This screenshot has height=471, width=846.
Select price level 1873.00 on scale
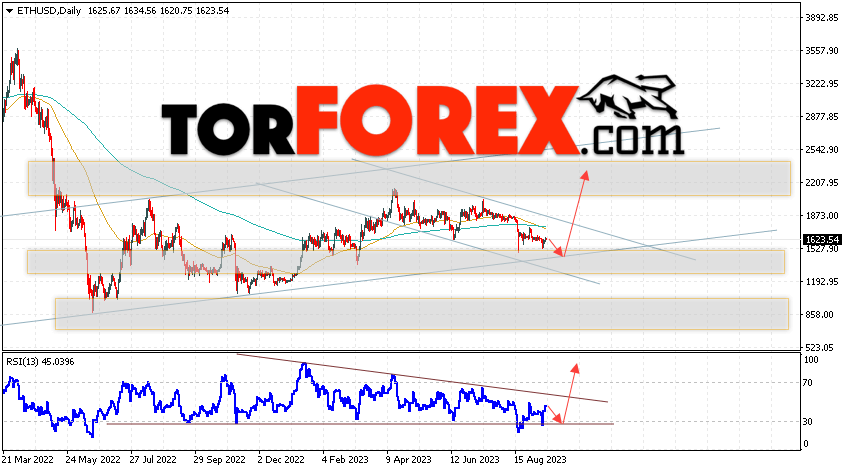coord(822,216)
